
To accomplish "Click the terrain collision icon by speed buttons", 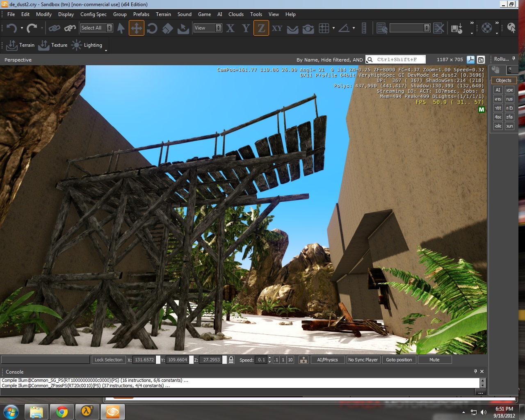I will (x=304, y=360).
